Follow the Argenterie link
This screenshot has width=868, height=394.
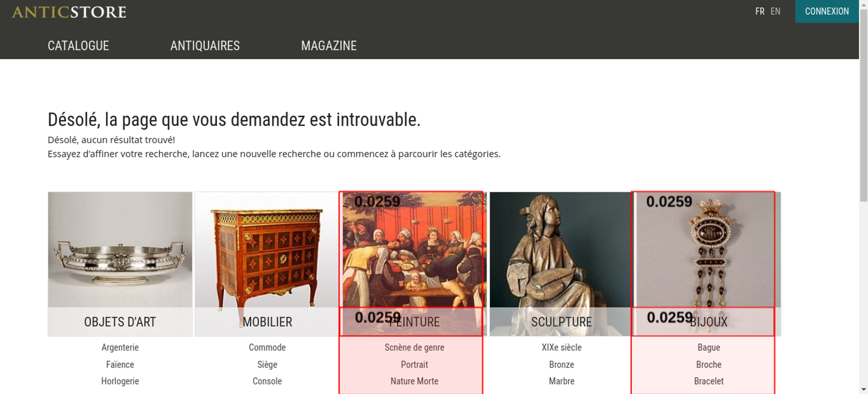pyautogui.click(x=120, y=348)
